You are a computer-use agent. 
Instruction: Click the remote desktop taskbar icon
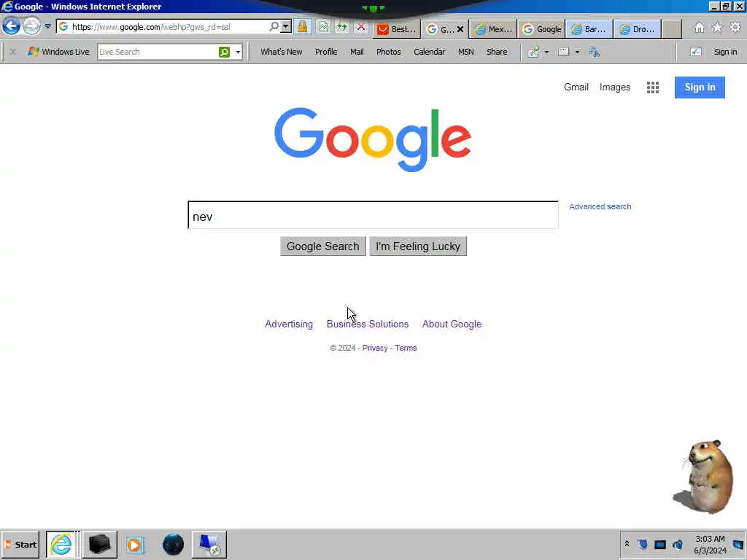[209, 544]
